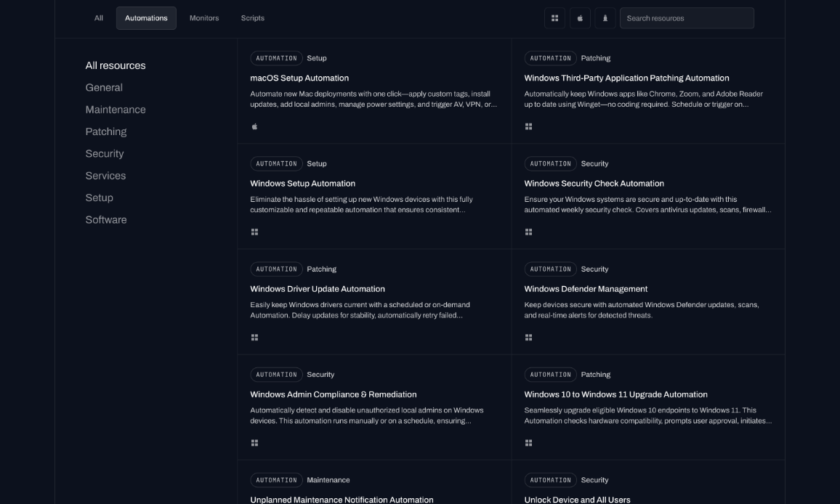Viewport: 840px width, 504px height.
Task: Click Setup tag on macOS Setup Automation card
Action: click(317, 58)
